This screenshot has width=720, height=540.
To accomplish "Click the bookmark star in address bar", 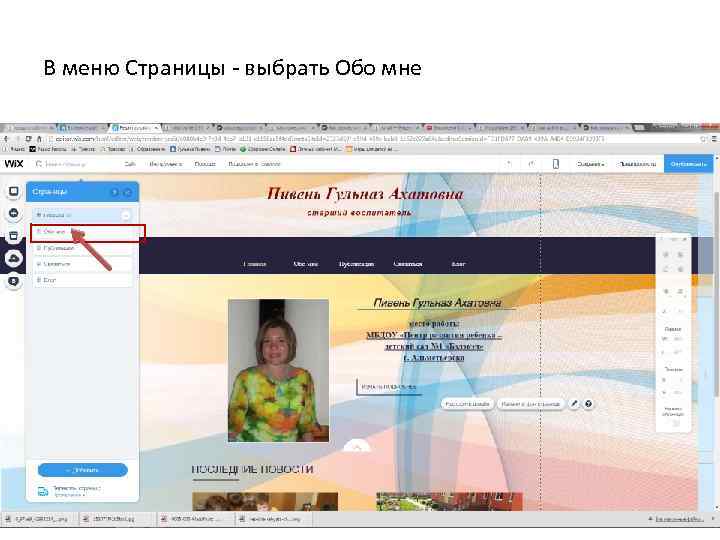I will [704, 139].
